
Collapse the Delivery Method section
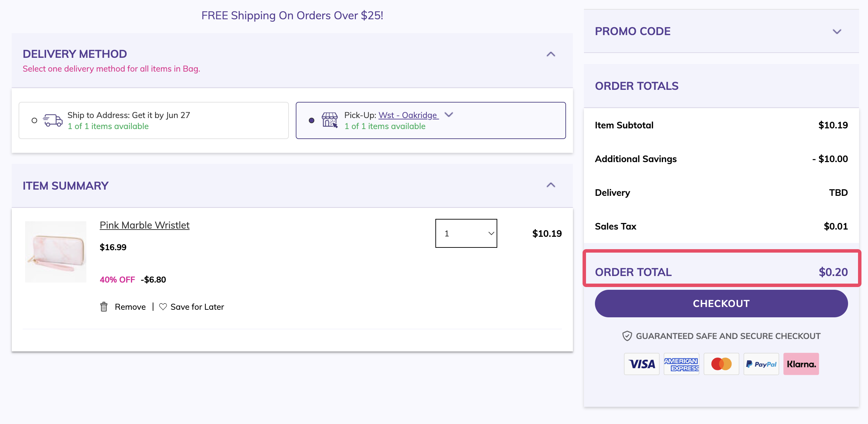pyautogui.click(x=551, y=54)
